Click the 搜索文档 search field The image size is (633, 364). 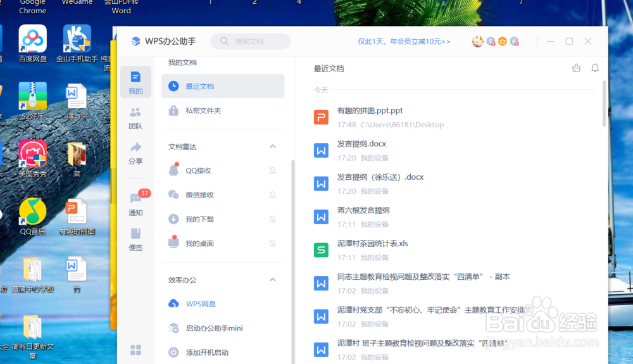click(250, 41)
